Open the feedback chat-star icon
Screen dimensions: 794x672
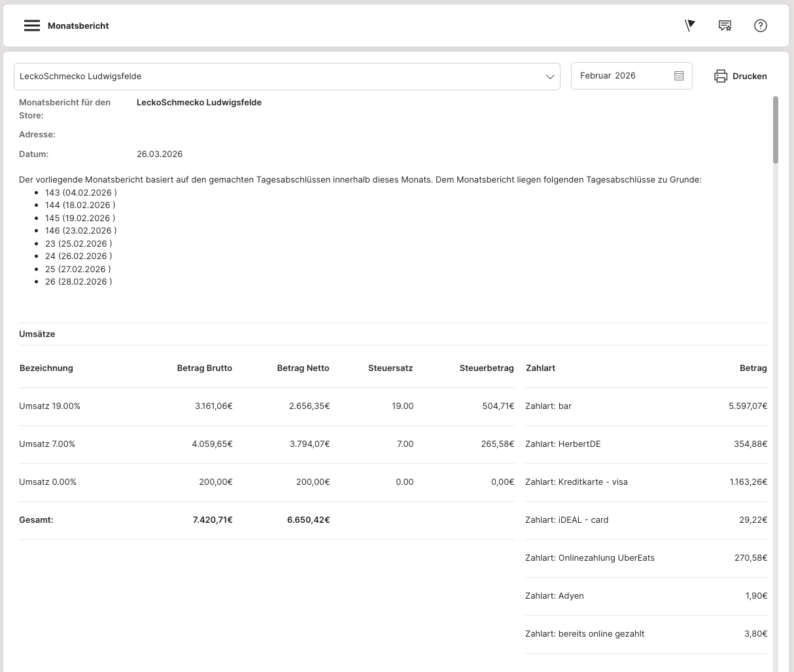coord(725,26)
